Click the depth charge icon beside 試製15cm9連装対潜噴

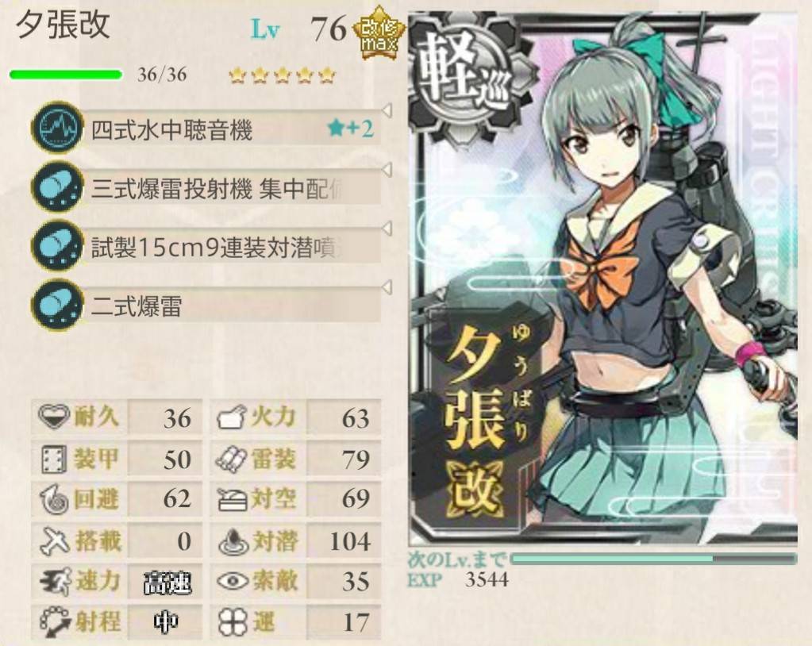point(57,246)
